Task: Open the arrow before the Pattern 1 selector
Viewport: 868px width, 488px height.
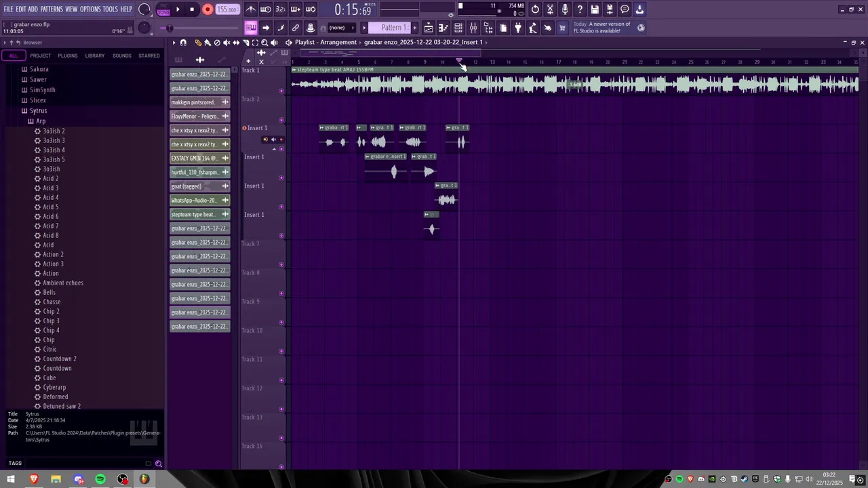Action: pyautogui.click(x=363, y=28)
